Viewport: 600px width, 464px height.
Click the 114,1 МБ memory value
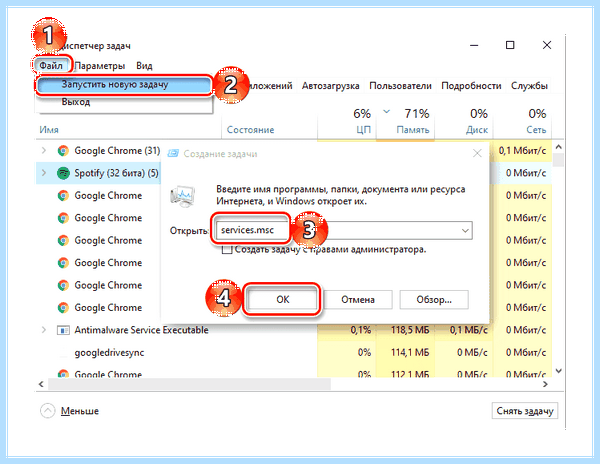(x=410, y=352)
